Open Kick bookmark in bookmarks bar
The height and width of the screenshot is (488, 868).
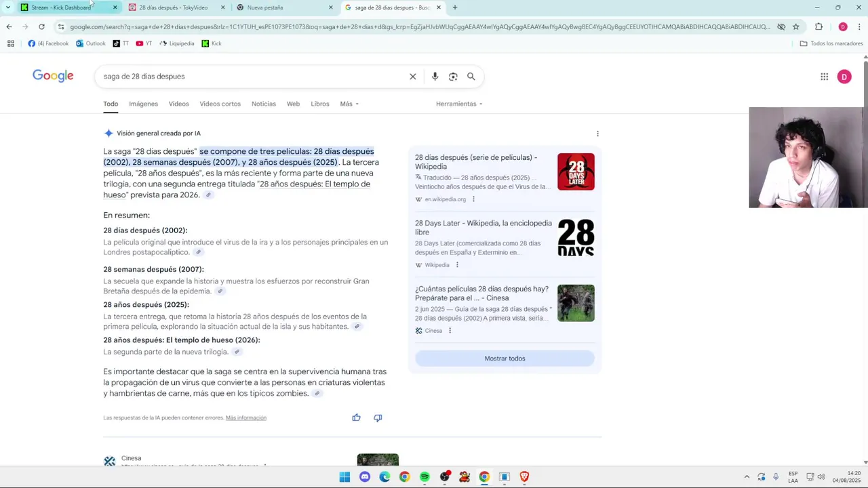[212, 43]
